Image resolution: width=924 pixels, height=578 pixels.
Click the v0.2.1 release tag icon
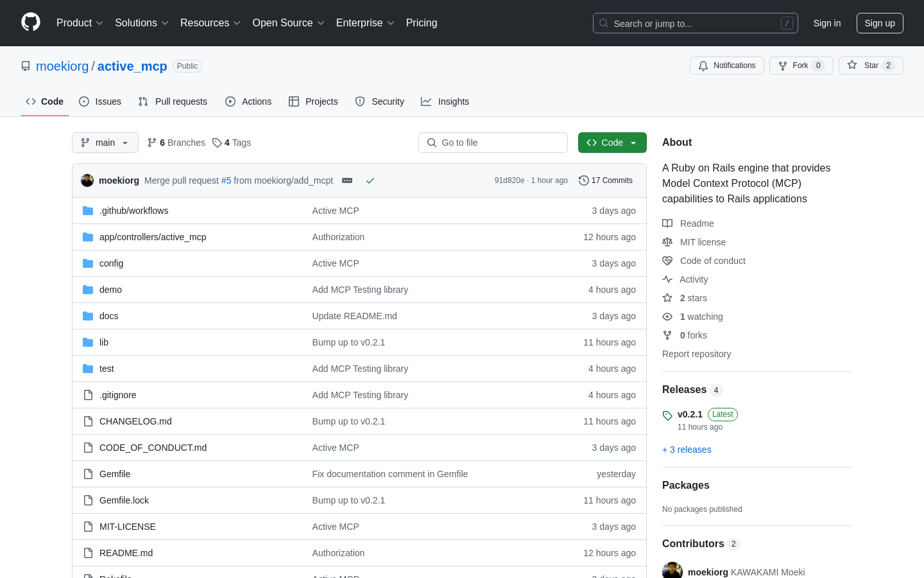667,416
